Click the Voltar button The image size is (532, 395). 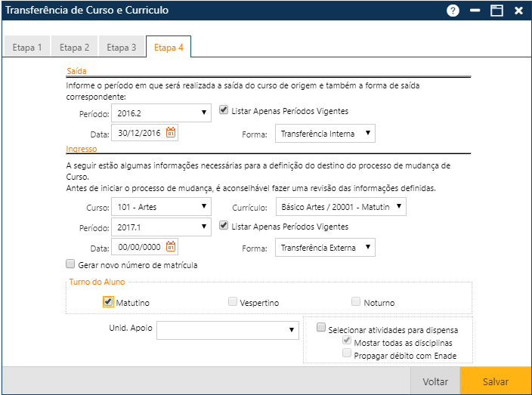[435, 381]
